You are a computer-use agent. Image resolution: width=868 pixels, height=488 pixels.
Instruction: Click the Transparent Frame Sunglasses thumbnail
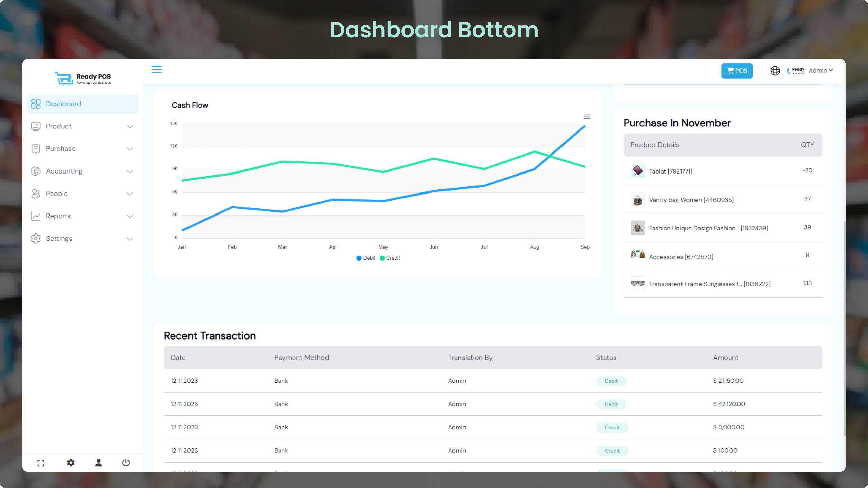[x=637, y=283]
